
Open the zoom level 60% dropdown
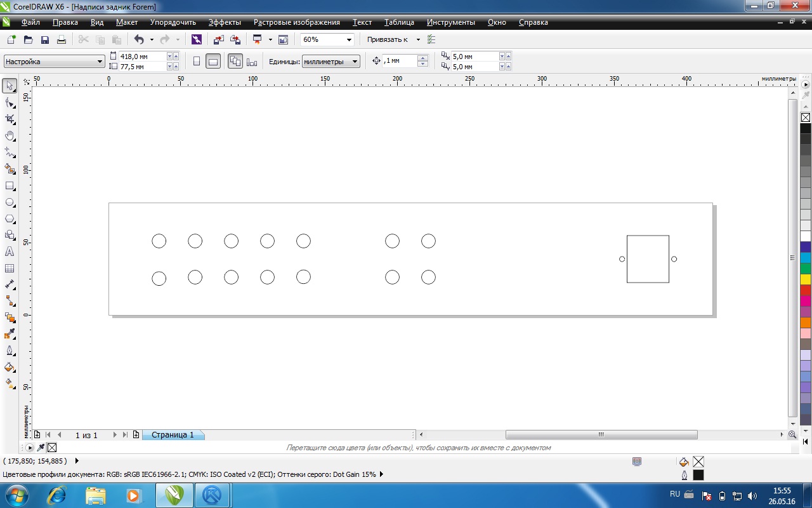click(x=349, y=39)
